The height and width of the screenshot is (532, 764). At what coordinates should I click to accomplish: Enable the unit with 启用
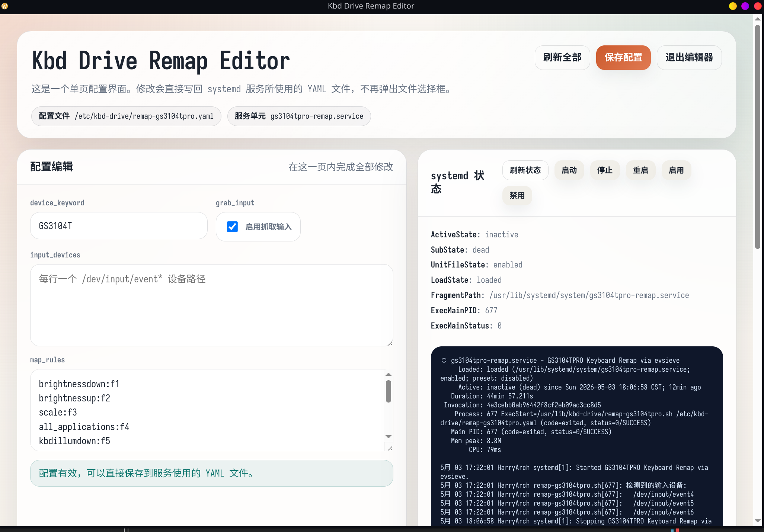point(676,170)
